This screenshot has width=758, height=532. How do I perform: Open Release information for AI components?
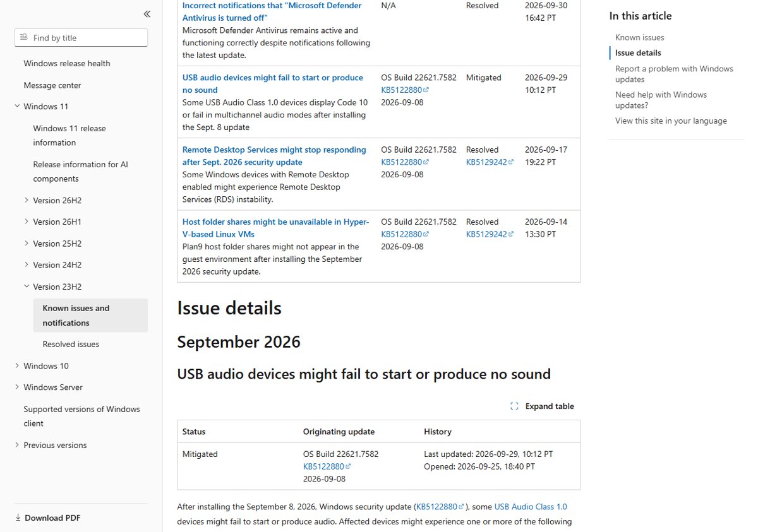[x=80, y=172]
